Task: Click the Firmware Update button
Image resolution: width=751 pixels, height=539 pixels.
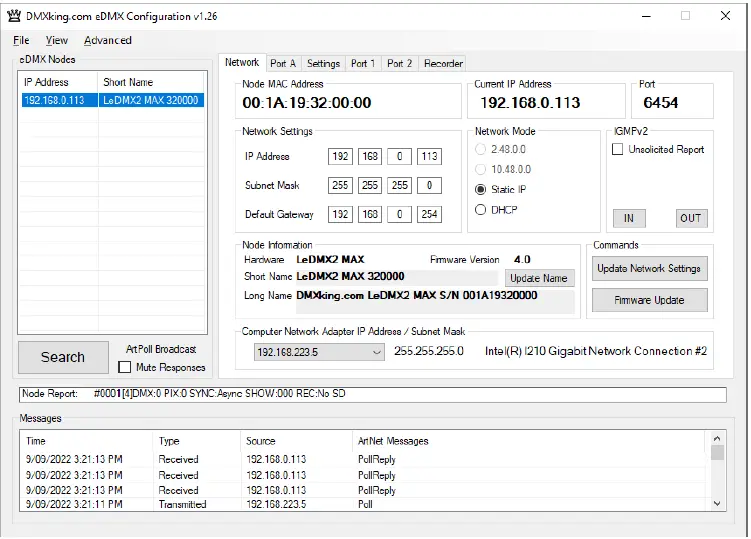Action: tap(649, 300)
